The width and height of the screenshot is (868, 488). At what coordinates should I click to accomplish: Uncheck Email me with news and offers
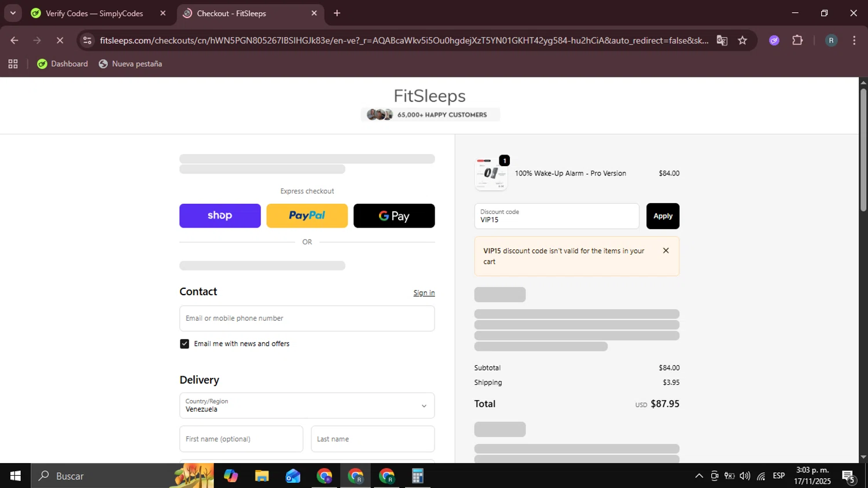tap(185, 344)
